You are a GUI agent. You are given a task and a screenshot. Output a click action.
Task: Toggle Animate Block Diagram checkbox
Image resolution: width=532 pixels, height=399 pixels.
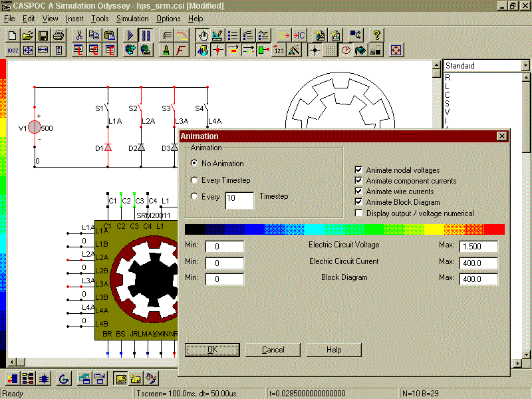(358, 202)
